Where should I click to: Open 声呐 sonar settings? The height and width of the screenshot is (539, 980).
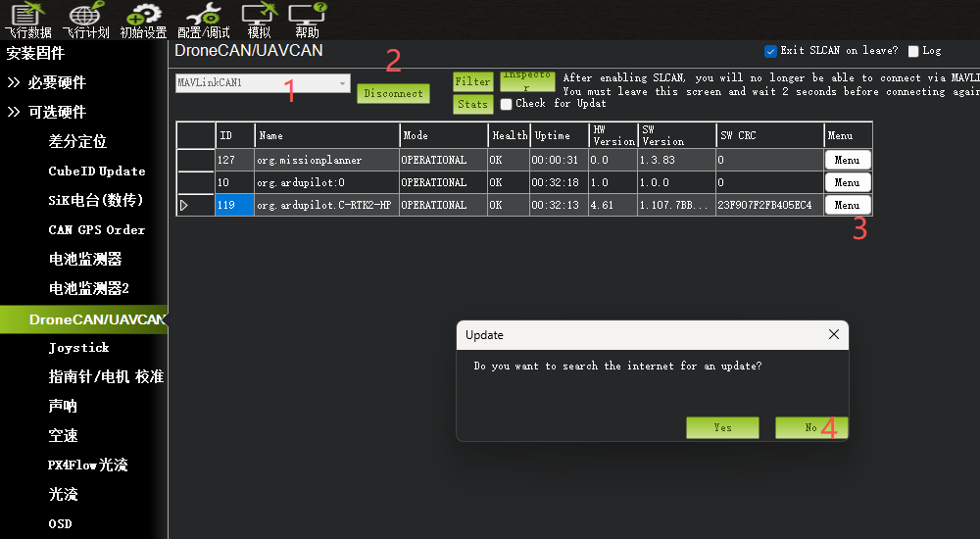click(63, 406)
